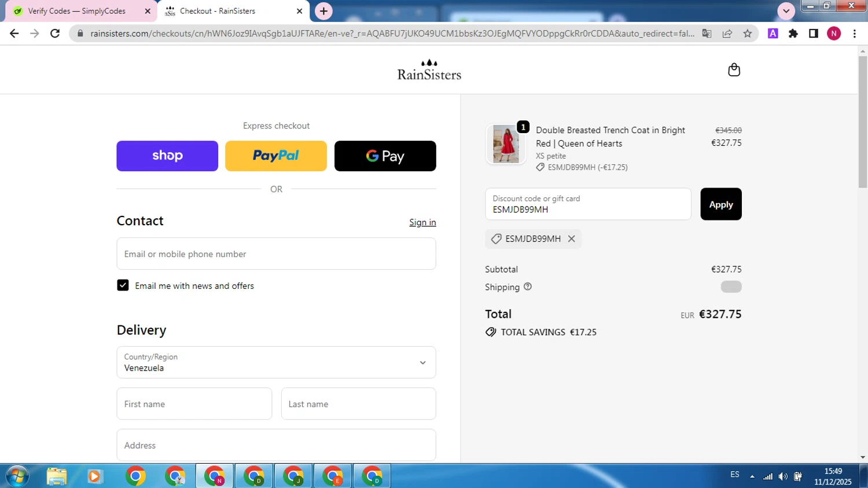Open the first Chrome taskbar icon
Viewport: 868px width, 488px height.
[x=135, y=476]
